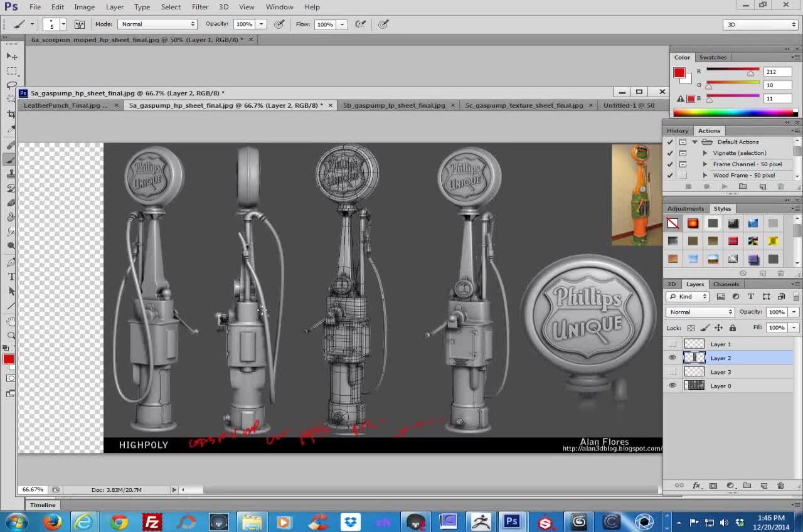Switch to the Swatches tab
Screen dimensions: 803x532
(713, 57)
